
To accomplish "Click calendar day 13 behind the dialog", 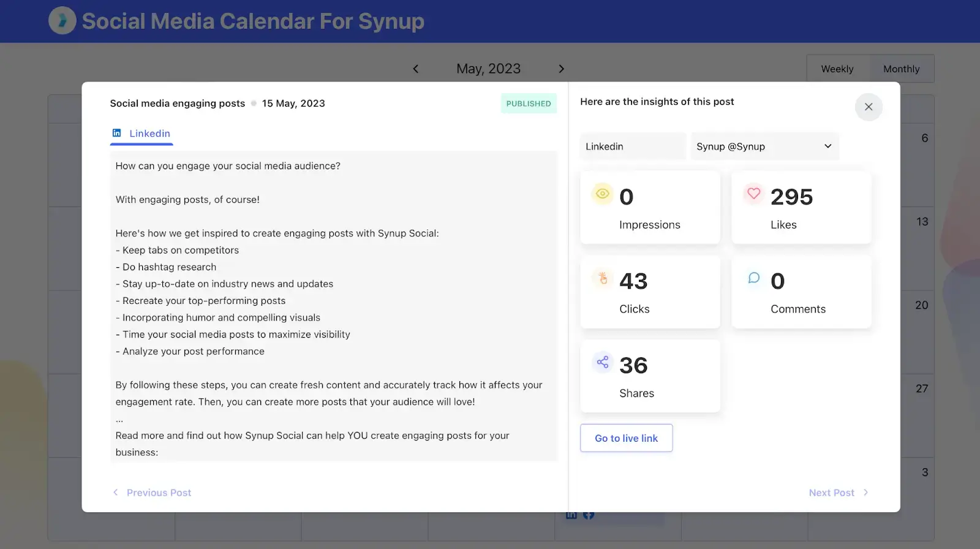I will point(922,222).
